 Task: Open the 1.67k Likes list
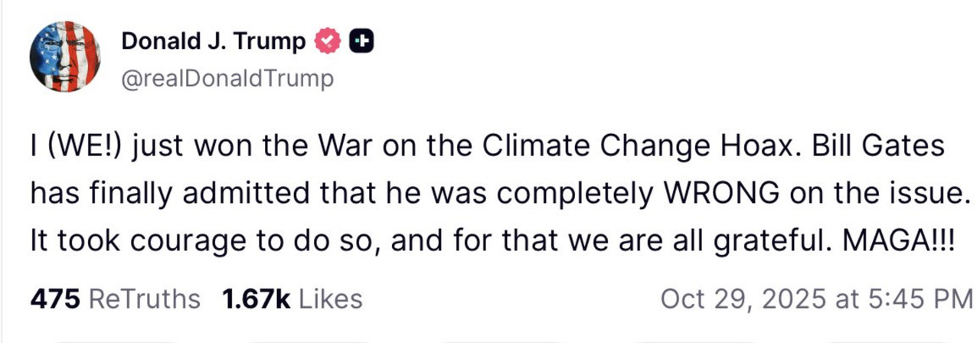tap(292, 299)
